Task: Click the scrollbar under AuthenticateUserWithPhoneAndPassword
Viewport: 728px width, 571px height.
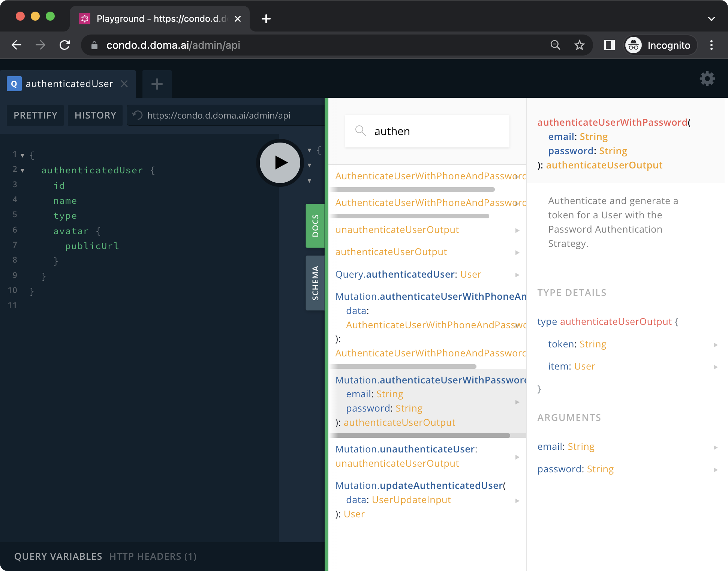Action: click(x=412, y=189)
